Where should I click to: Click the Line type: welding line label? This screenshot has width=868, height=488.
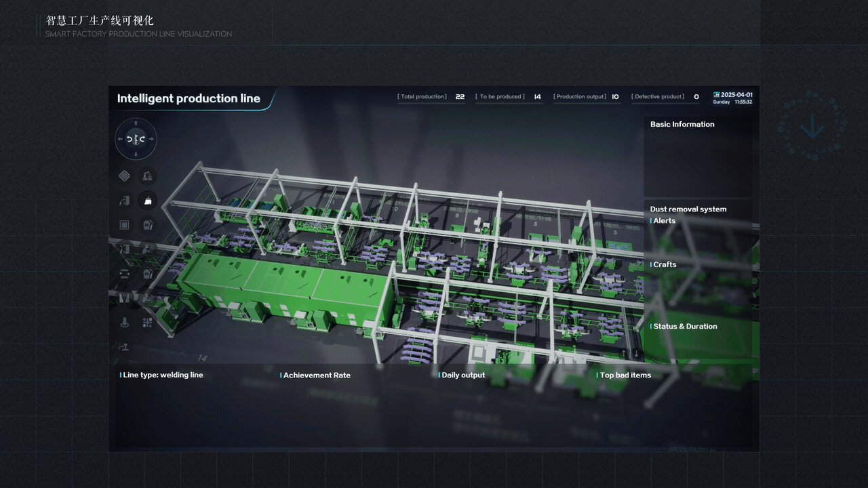coord(162,375)
